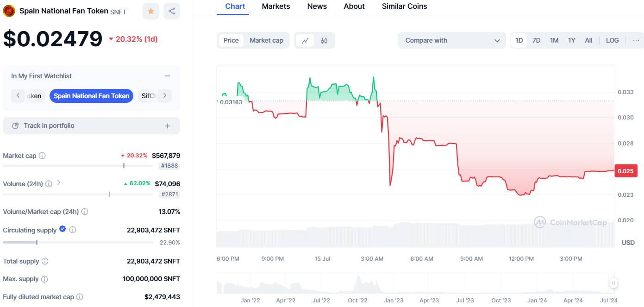Select 7D time range

point(536,40)
